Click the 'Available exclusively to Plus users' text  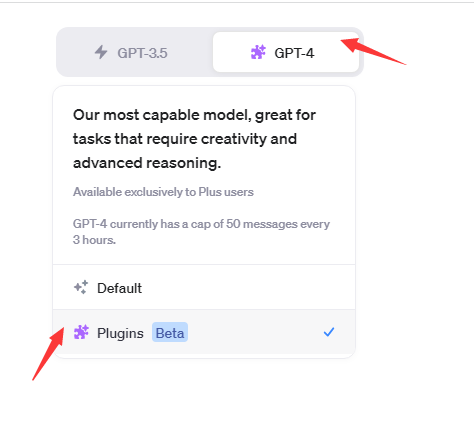click(163, 192)
